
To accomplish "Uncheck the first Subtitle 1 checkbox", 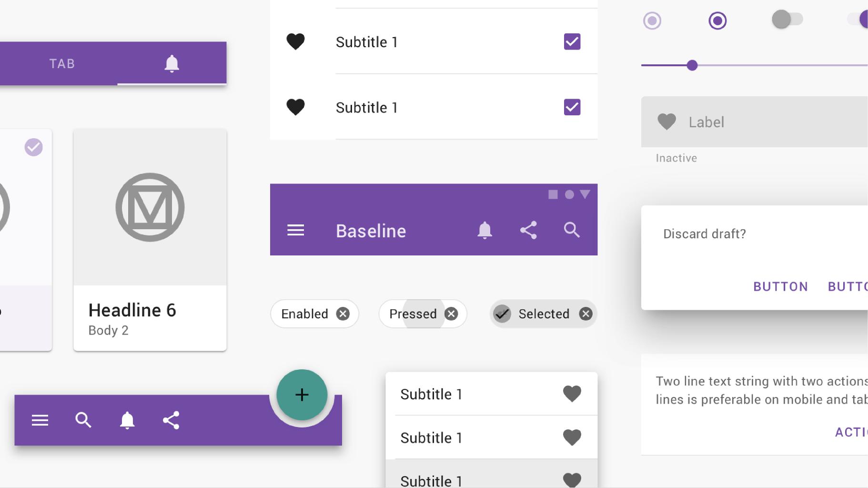I will (x=572, y=42).
